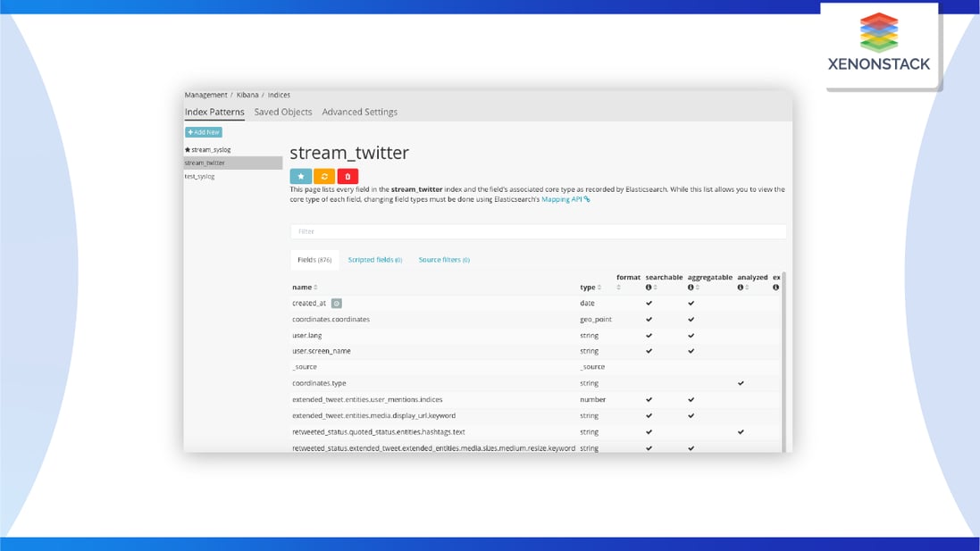Click the fields table vertical scrollbar
Viewport: 980px width, 551px height.
[x=784, y=357]
